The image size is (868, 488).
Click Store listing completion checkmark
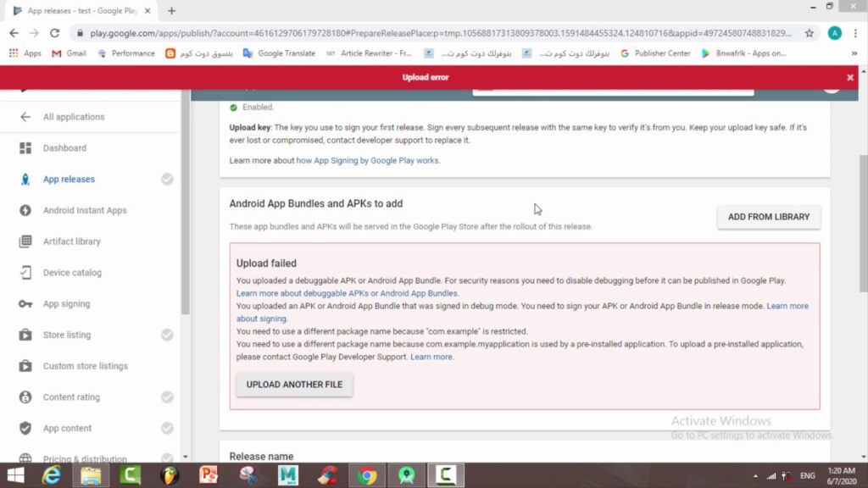[x=167, y=335]
